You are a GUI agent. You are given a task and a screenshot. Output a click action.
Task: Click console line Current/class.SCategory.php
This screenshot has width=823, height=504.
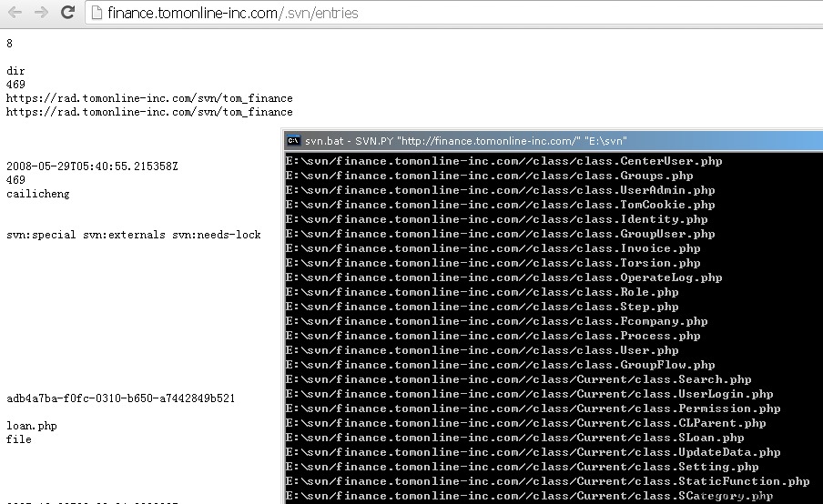click(530, 496)
